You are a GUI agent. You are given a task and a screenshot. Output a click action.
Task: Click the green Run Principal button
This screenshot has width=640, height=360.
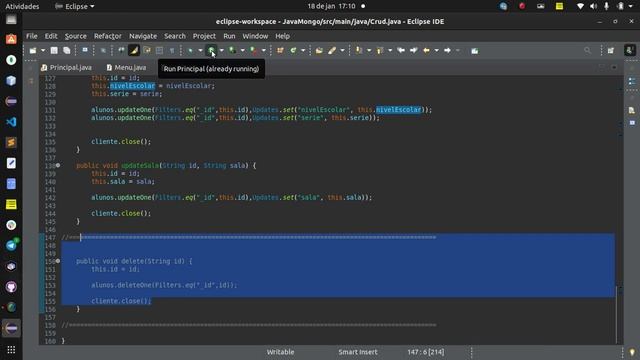(x=211, y=51)
